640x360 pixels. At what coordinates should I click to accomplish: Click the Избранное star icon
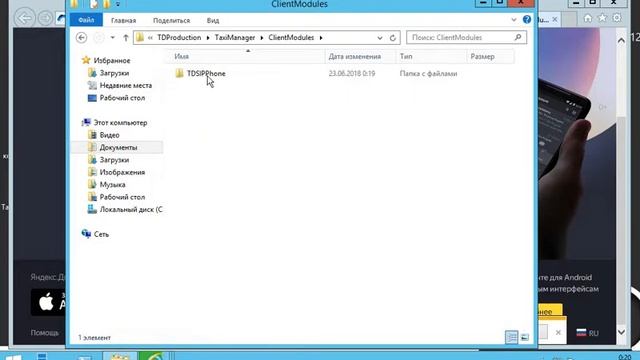pos(86,60)
